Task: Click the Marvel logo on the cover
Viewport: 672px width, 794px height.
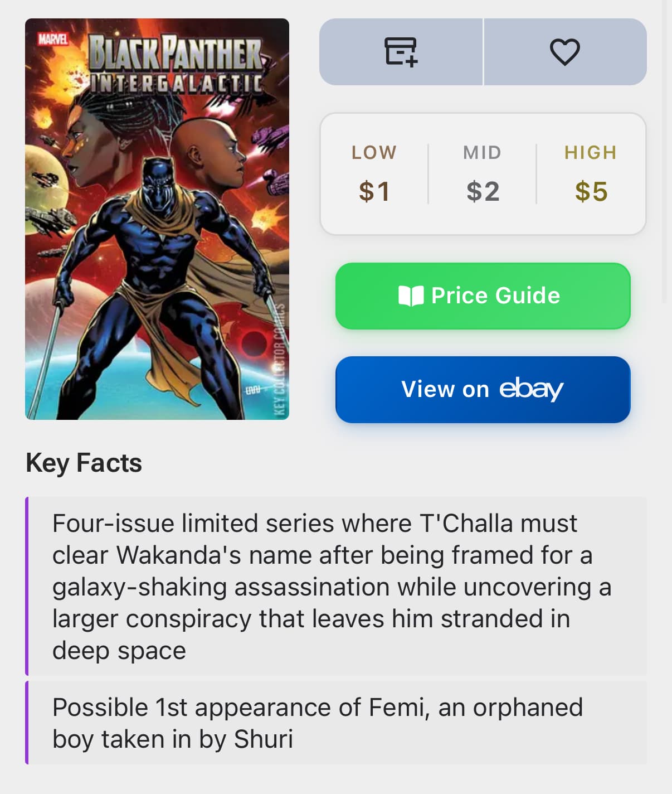Action: 53,39
